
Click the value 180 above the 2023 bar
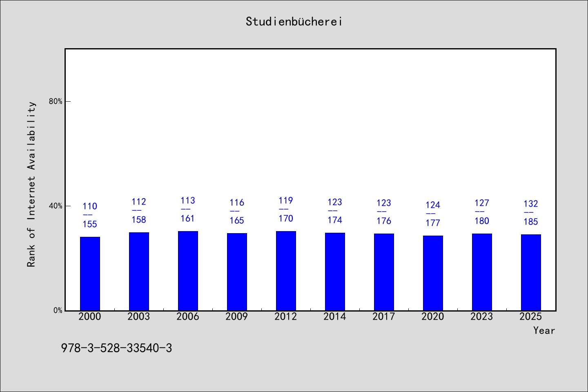482,221
